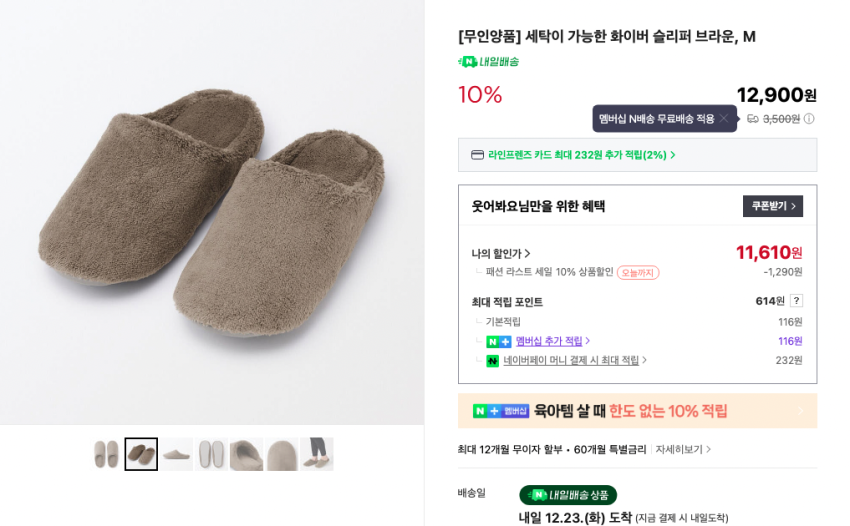Open the 쿠폰받기 coupon button
850x526 pixels.
(772, 206)
